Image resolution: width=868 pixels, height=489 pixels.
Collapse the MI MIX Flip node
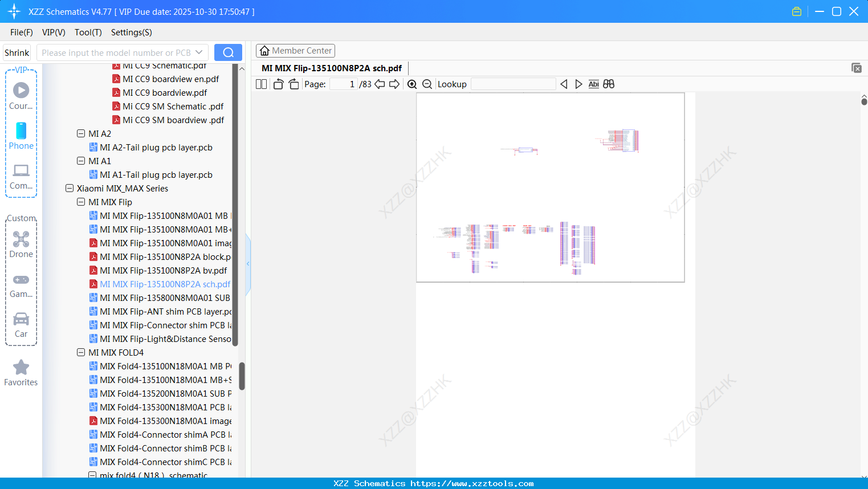click(x=81, y=202)
